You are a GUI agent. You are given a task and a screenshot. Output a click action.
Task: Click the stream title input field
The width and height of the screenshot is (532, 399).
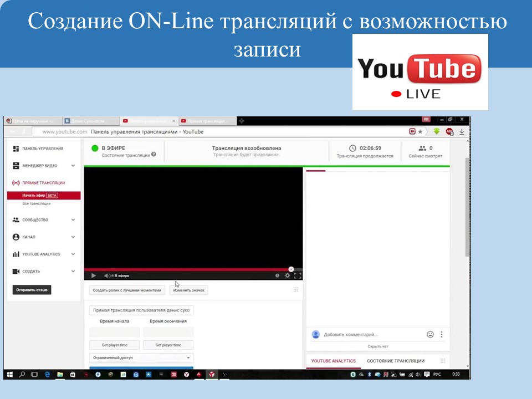coord(141,310)
